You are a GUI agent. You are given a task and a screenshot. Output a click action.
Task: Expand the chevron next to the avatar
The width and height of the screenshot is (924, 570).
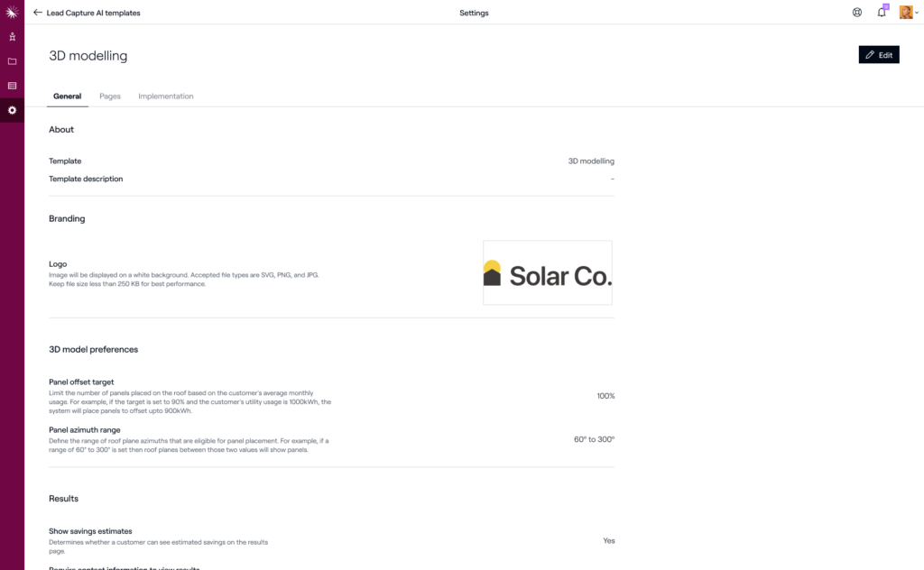point(917,13)
